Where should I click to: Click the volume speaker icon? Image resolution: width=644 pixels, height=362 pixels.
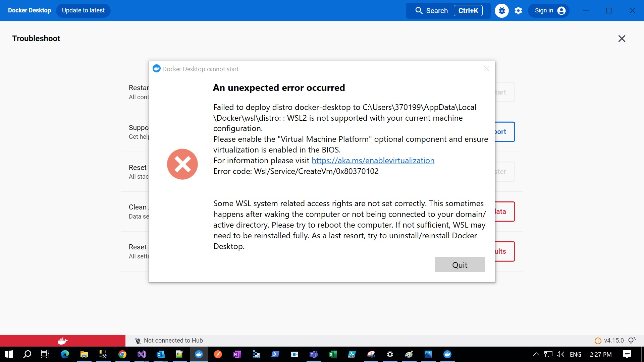tap(560, 354)
